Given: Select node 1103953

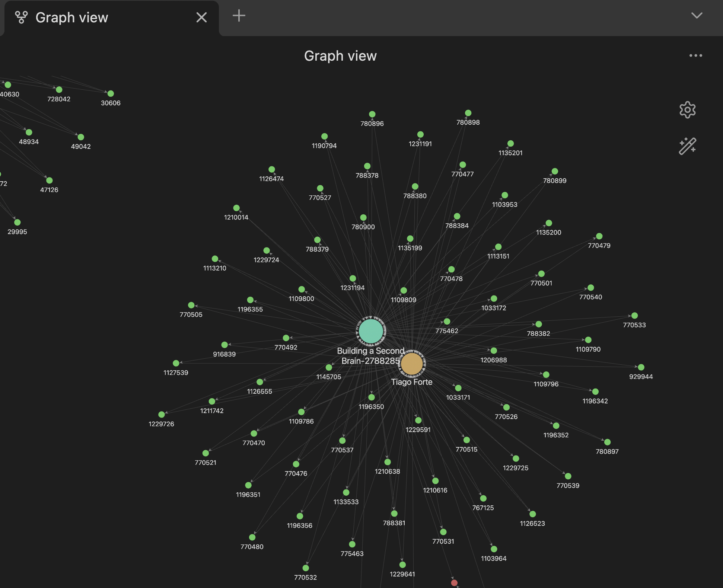Looking at the screenshot, I should click(x=504, y=195).
